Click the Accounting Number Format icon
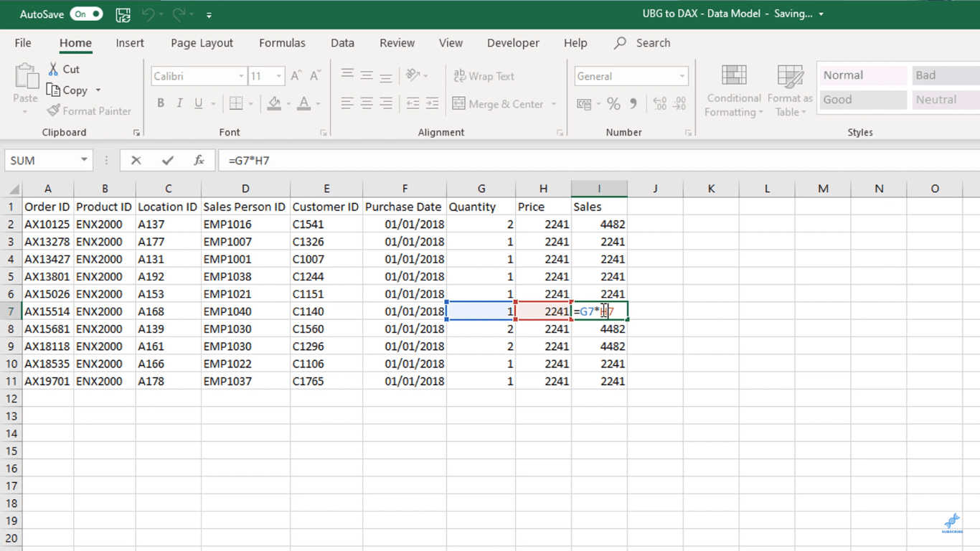Image resolution: width=980 pixels, height=551 pixels. pyautogui.click(x=584, y=104)
